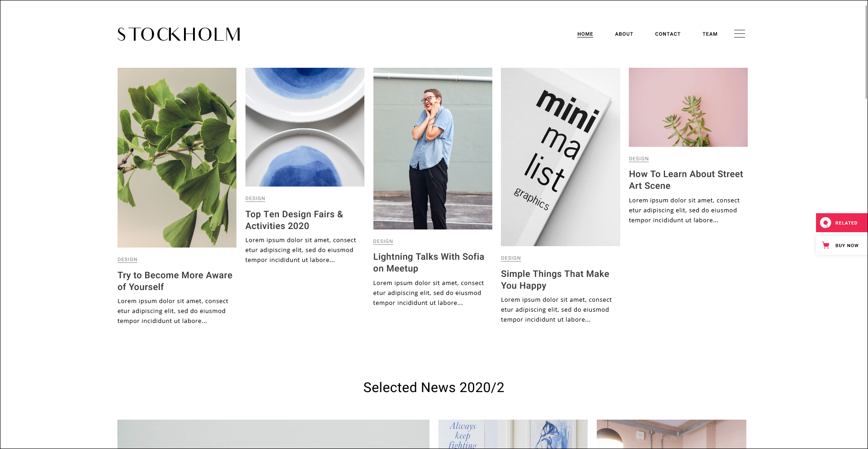868x449 pixels.
Task: Go to the Home menu item
Action: pyautogui.click(x=585, y=34)
